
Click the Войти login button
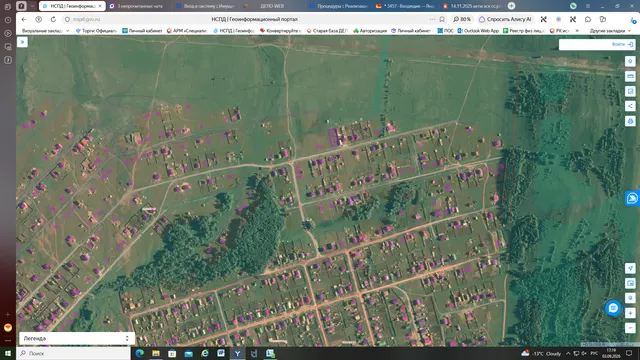click(622, 44)
